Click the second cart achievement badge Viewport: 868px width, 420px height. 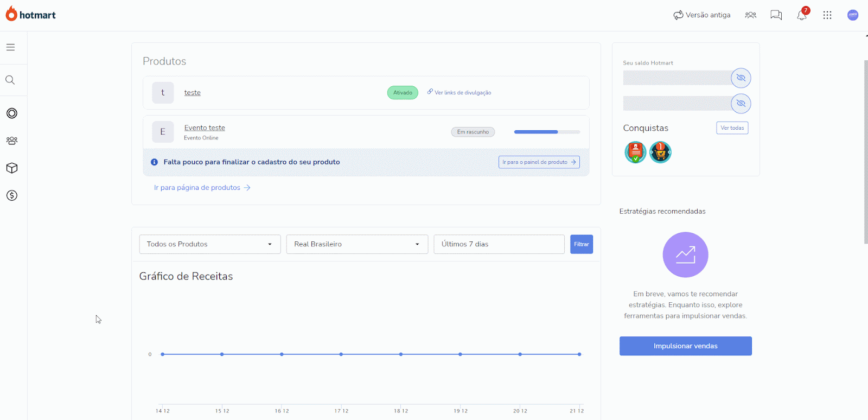[x=660, y=152]
